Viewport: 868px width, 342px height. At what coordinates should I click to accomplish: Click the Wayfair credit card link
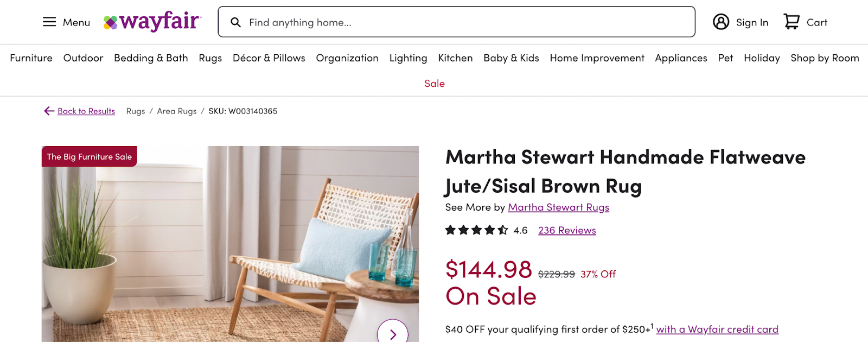[x=717, y=329]
